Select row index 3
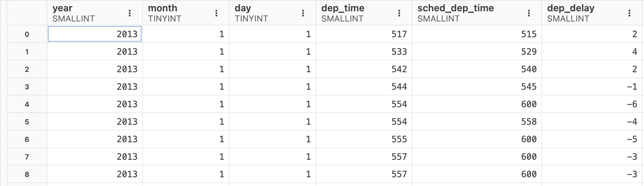Screen dimensions: 644x186 point(27,87)
